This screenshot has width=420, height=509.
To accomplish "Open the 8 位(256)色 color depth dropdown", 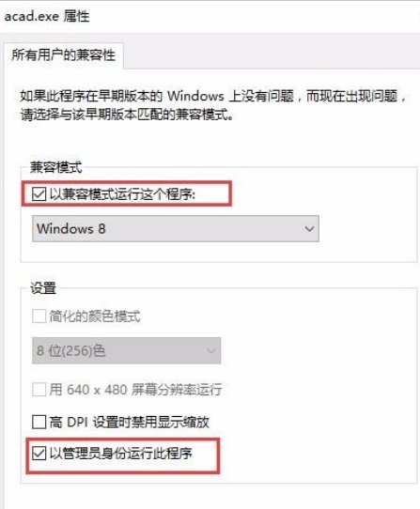I will click(126, 350).
